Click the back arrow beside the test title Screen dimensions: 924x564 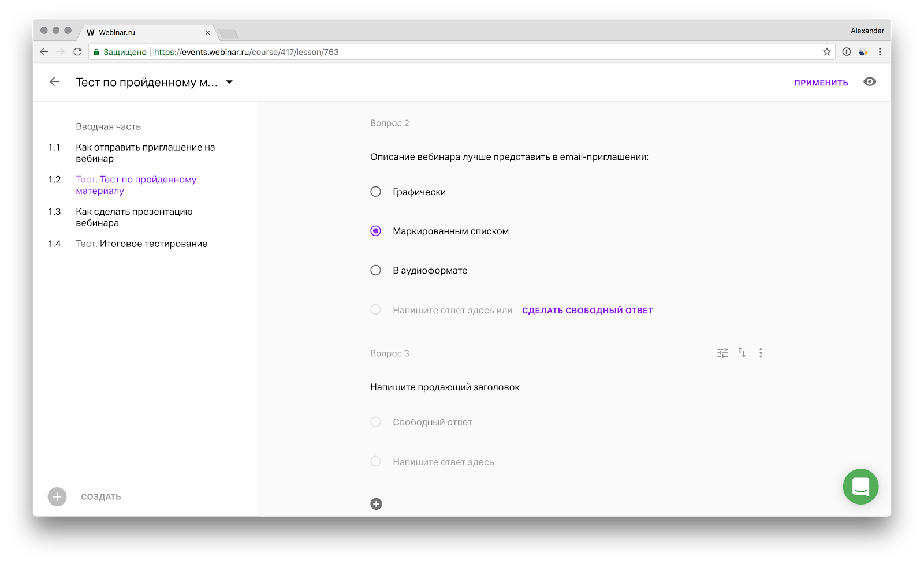point(54,82)
